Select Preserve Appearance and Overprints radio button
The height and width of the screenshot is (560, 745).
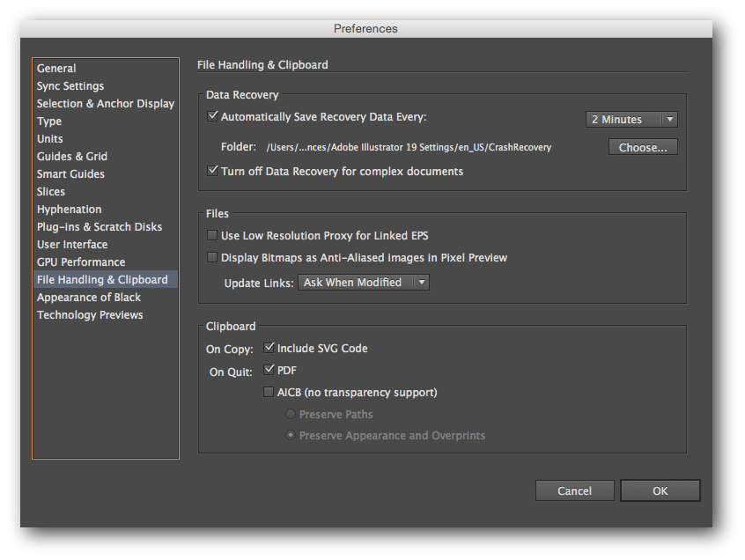click(x=291, y=435)
